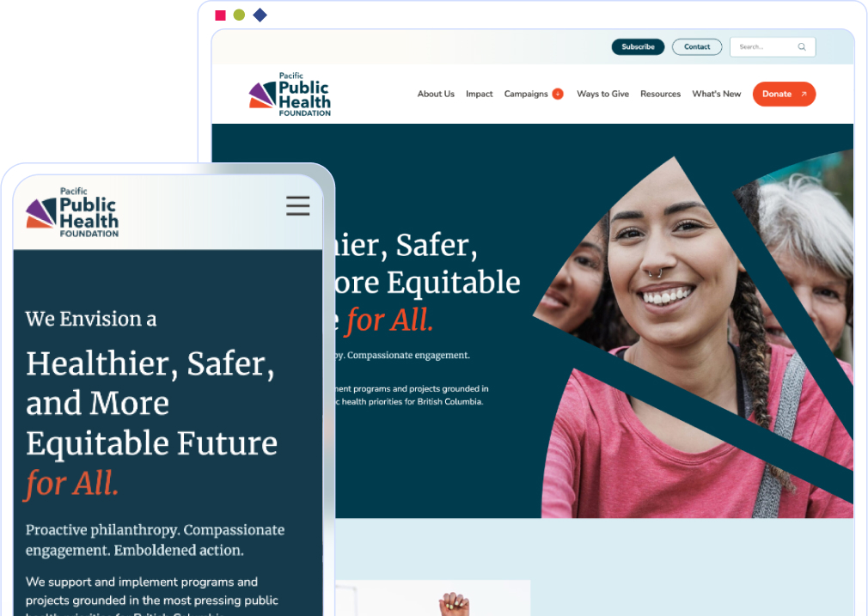Click the green circle window dot
The height and width of the screenshot is (616, 868).
tap(239, 15)
